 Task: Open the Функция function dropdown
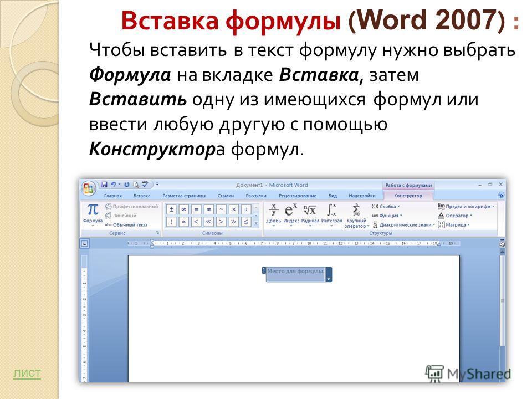point(387,216)
